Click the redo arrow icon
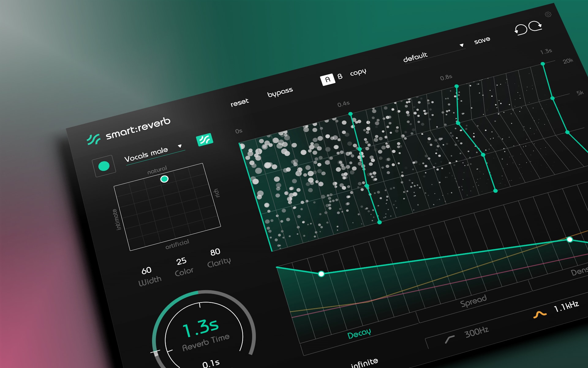Viewport: 588px width, 368px height. click(535, 26)
